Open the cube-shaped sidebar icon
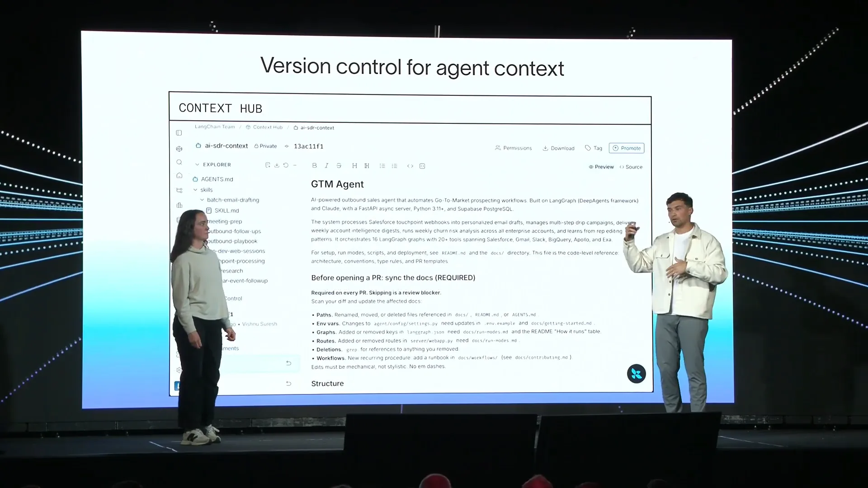 (179, 149)
